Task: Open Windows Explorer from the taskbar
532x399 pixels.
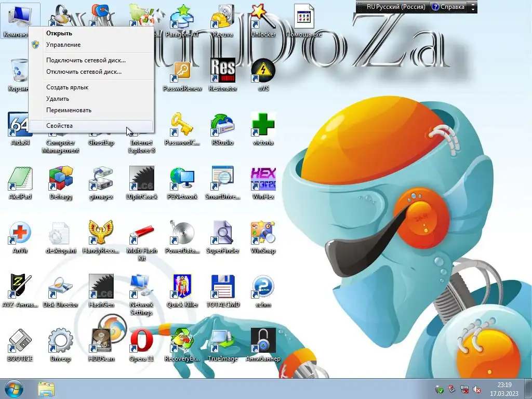Action: (46, 389)
